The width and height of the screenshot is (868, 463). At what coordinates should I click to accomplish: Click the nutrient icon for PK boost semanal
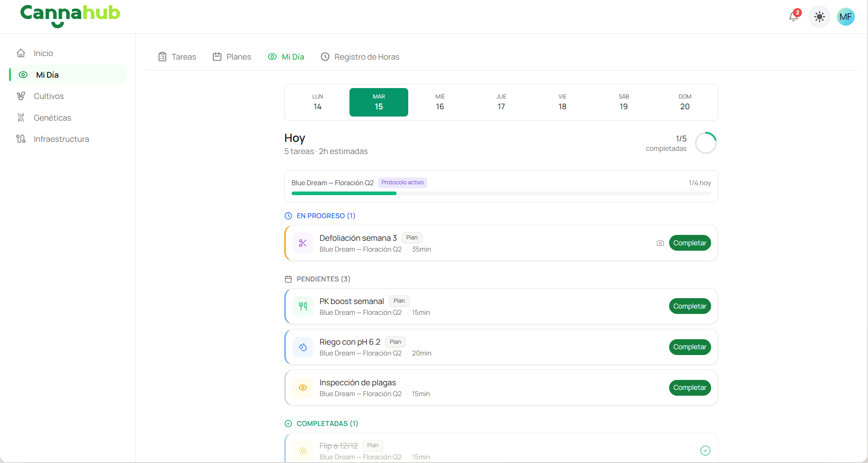tap(303, 306)
